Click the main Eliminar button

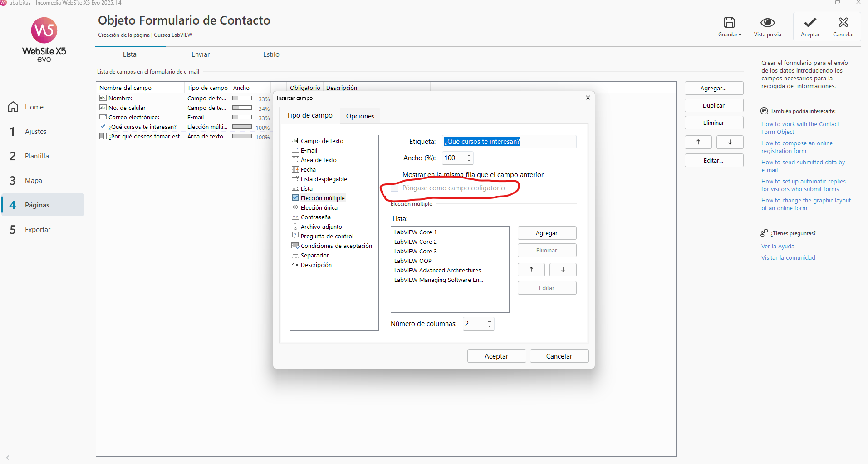coord(714,123)
